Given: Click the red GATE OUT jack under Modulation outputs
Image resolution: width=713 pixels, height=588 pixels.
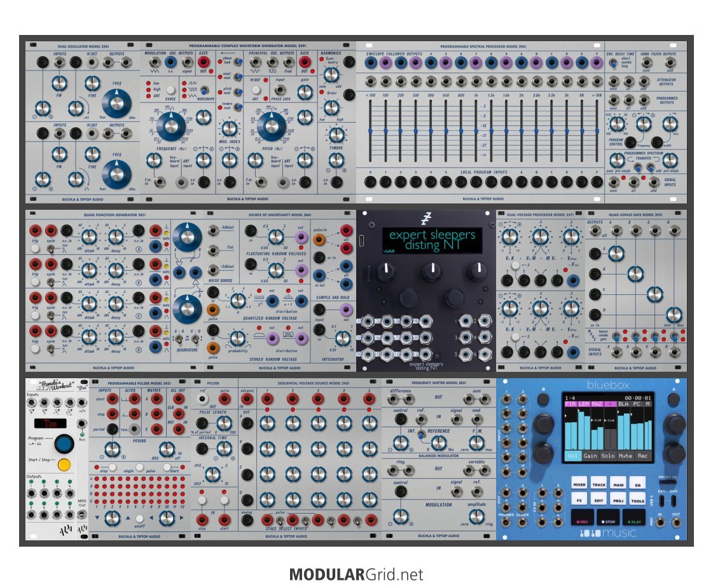Looking at the screenshot, I should [x=204, y=62].
